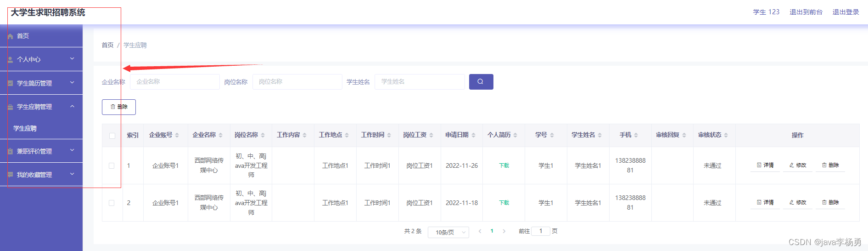
Task: Expand the 兼职评价管理 menu chevron
Action: point(72,150)
